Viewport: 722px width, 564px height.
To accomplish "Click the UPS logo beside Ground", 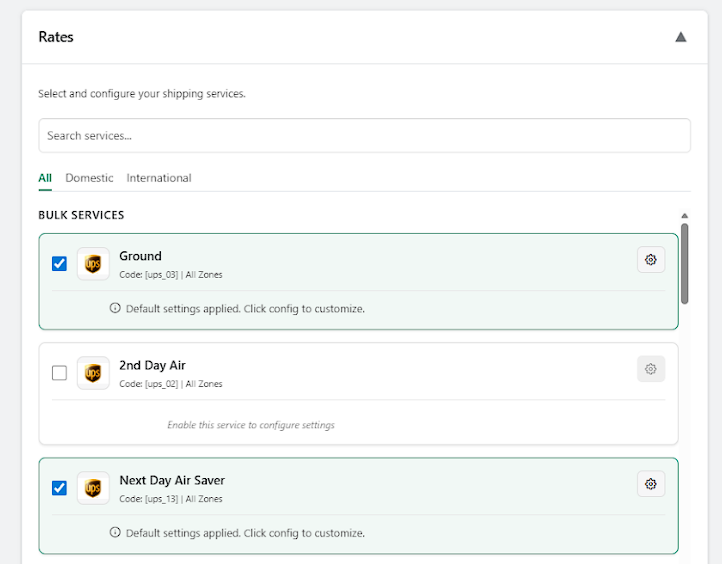I will pos(93,264).
